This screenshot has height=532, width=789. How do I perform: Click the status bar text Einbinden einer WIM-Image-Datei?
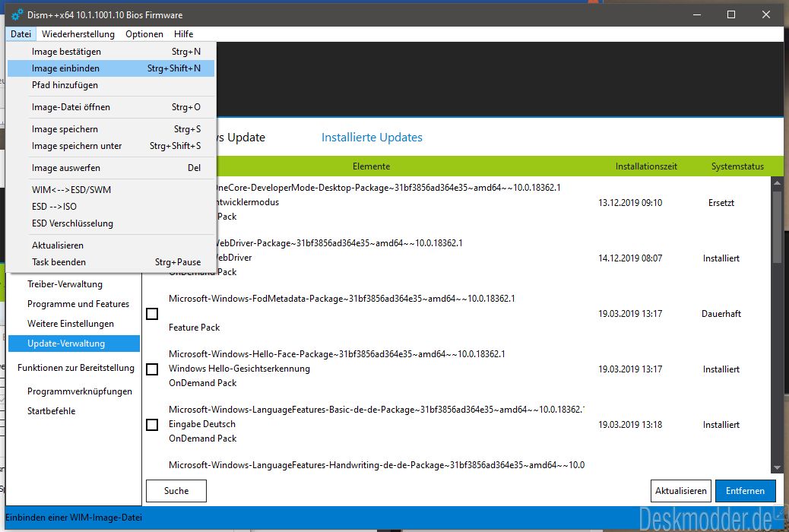(x=74, y=518)
